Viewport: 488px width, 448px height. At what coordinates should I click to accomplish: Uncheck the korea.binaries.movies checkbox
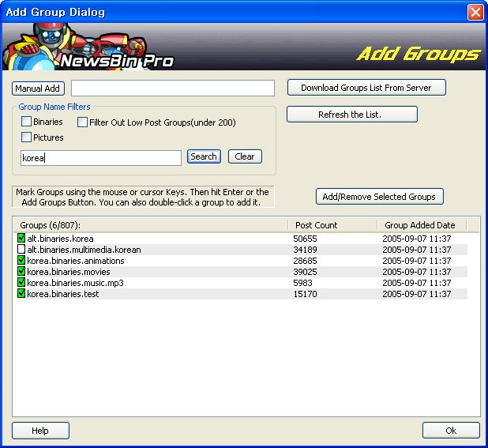21,272
